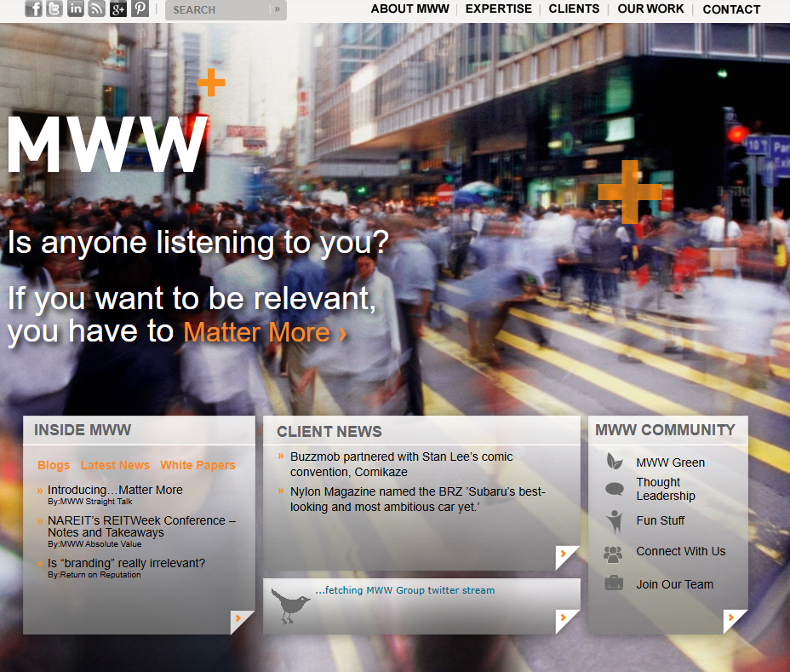The width and height of the screenshot is (790, 672).
Task: Open the Twitter social icon
Action: pos(54,9)
